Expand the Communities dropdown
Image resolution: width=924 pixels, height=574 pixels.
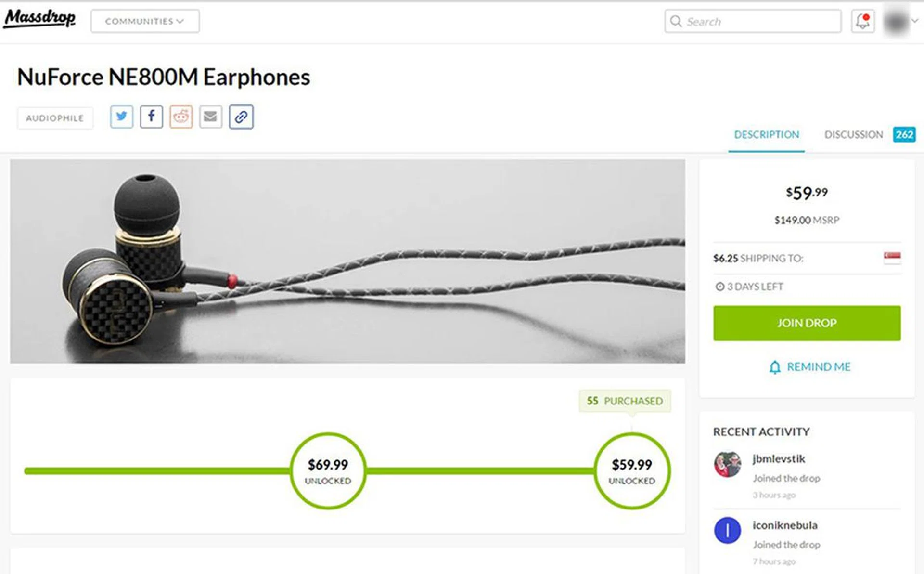coord(145,21)
